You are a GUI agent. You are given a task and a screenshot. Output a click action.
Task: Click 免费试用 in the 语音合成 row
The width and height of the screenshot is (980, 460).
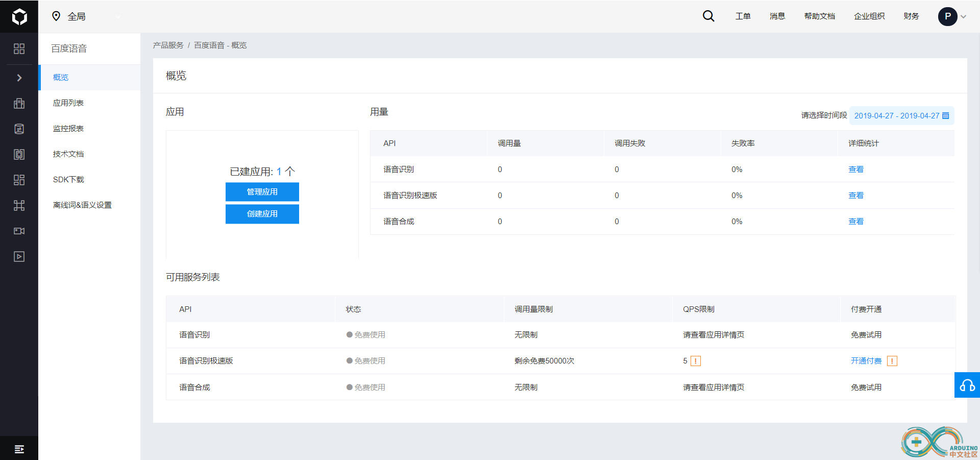866,387
